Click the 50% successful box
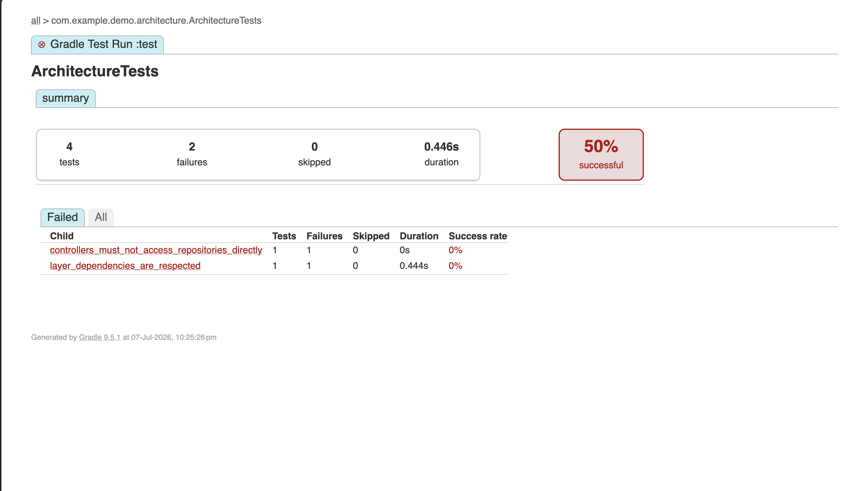This screenshot has width=868, height=491. point(601,155)
